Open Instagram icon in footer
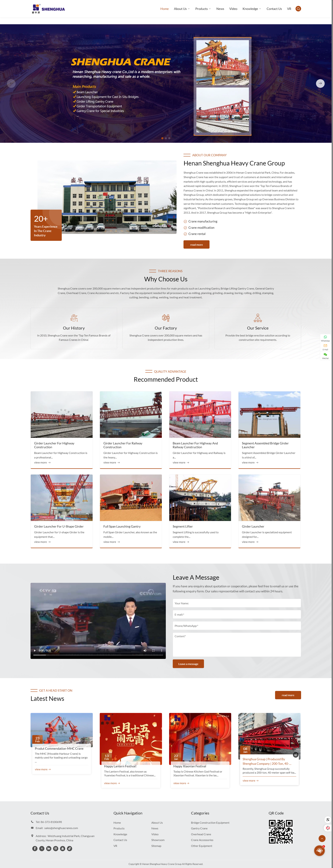Screen dimensions: 333x868 (56, 848)
